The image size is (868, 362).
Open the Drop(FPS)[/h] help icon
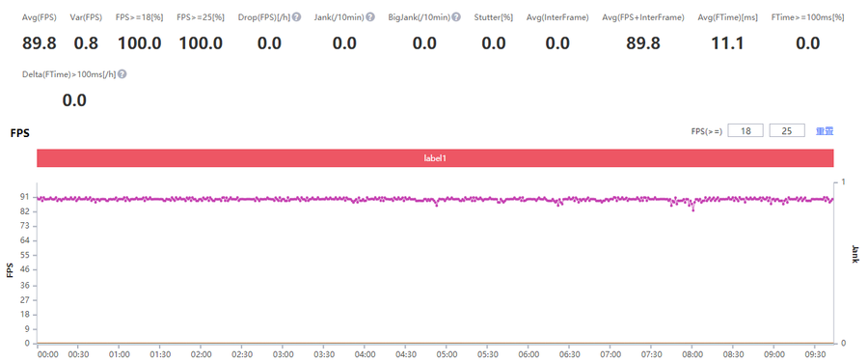(297, 17)
